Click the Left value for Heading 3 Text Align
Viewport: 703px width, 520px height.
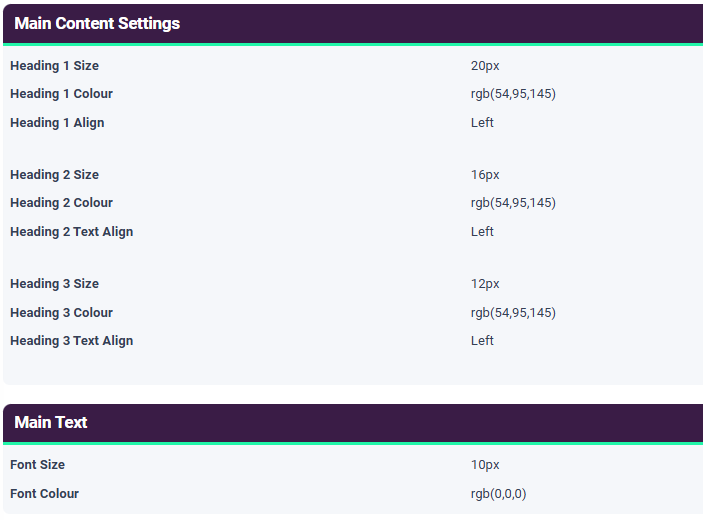482,341
